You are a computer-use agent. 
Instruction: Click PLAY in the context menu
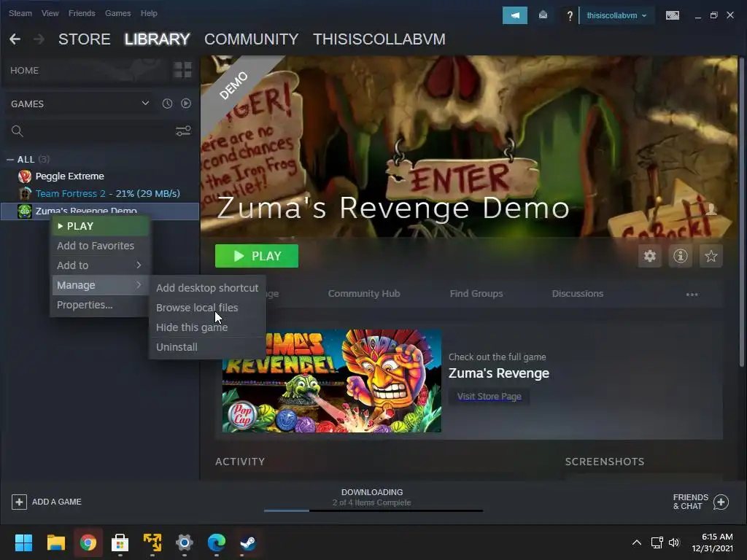tap(100, 226)
